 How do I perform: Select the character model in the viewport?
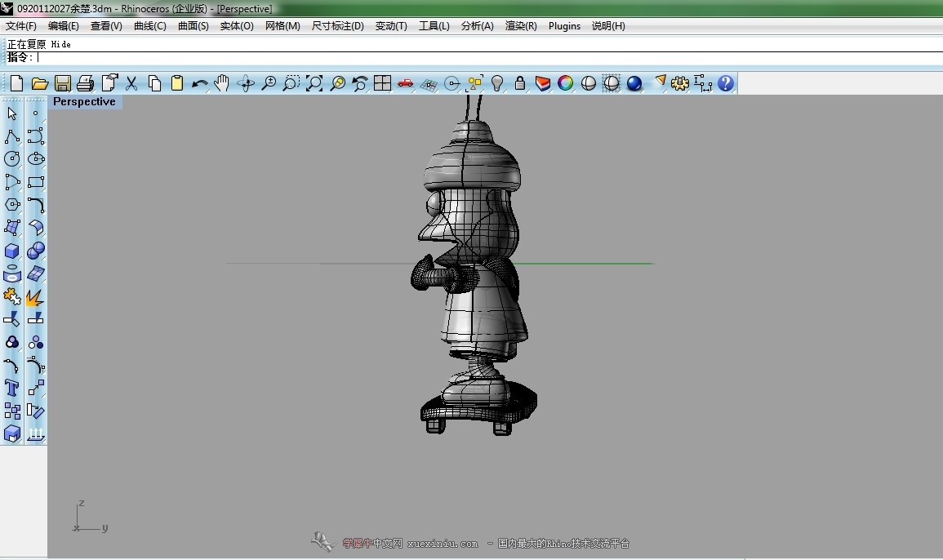click(474, 264)
